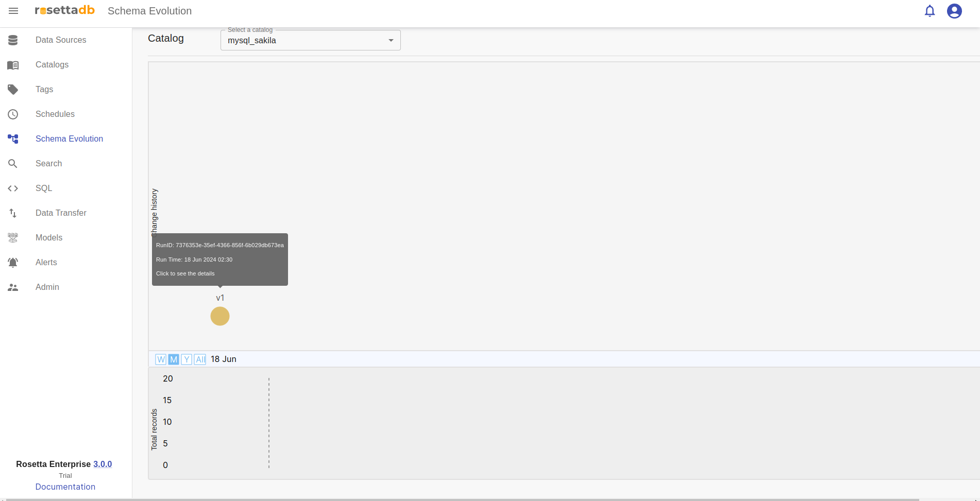Click the SQL code brackets icon

coord(13,188)
